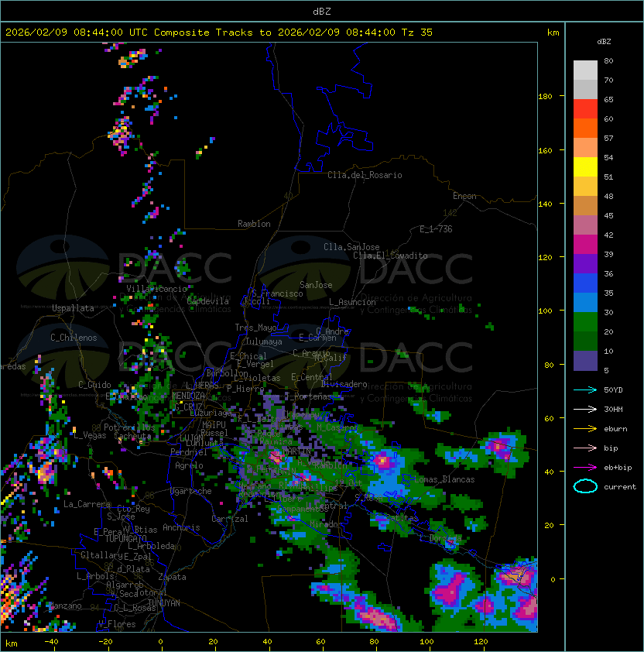Select the bright green swatch between 30 and 20

pos(585,322)
